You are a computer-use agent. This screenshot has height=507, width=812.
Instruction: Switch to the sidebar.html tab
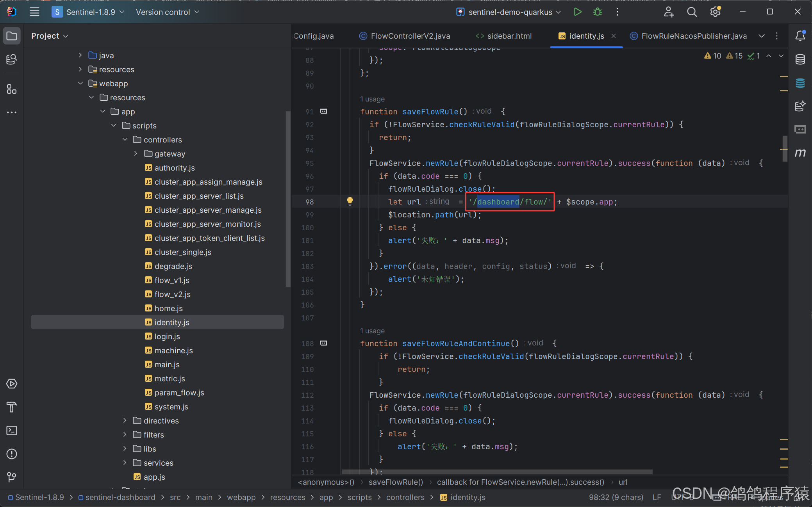point(509,36)
